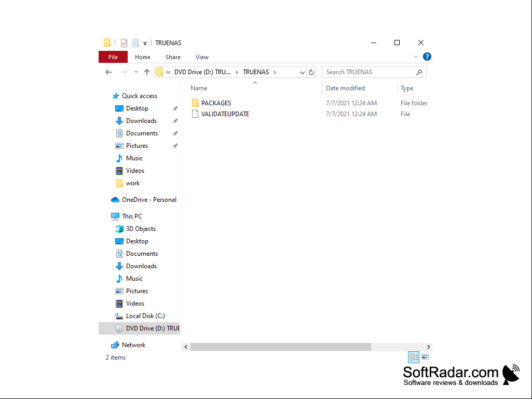The image size is (532, 399).
Task: Open pinned Pictures under Quick access
Action: [137, 146]
